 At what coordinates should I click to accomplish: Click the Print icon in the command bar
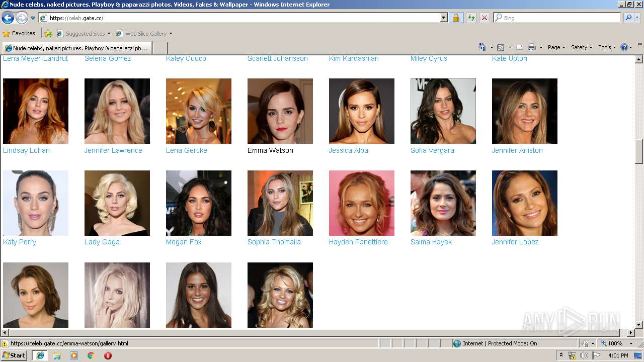pos(532,47)
